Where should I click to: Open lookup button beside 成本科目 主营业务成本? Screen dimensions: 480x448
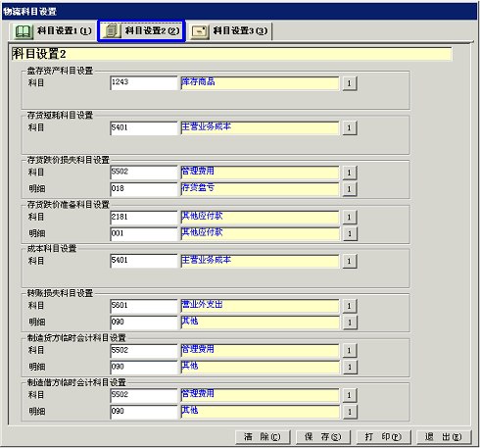pyautogui.click(x=350, y=261)
